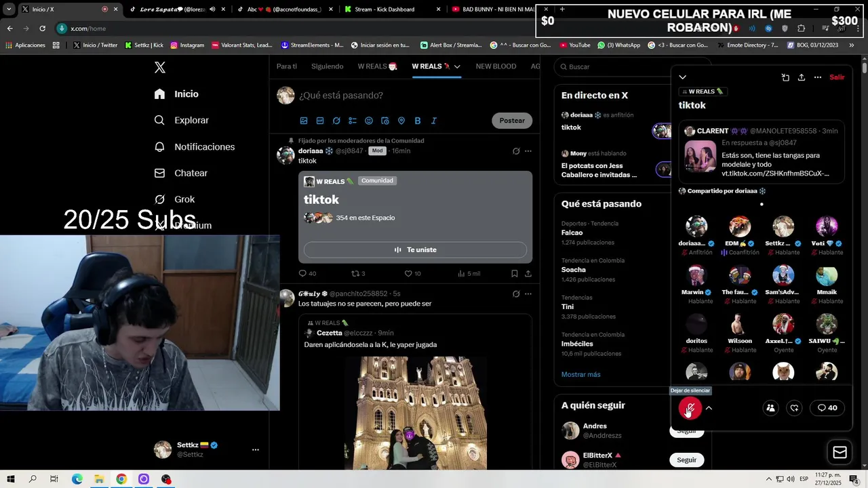The height and width of the screenshot is (488, 868).
Task: Add location tag in composer
Action: [401, 121]
